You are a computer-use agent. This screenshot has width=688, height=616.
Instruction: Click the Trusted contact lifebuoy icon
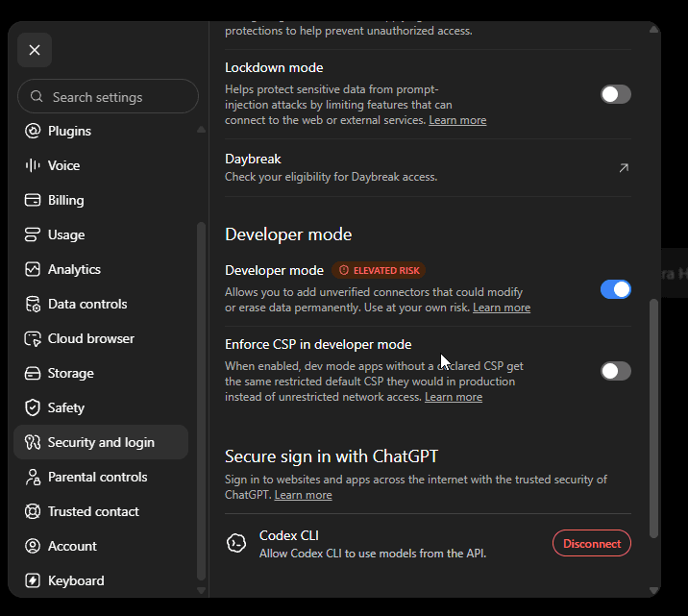click(x=33, y=511)
